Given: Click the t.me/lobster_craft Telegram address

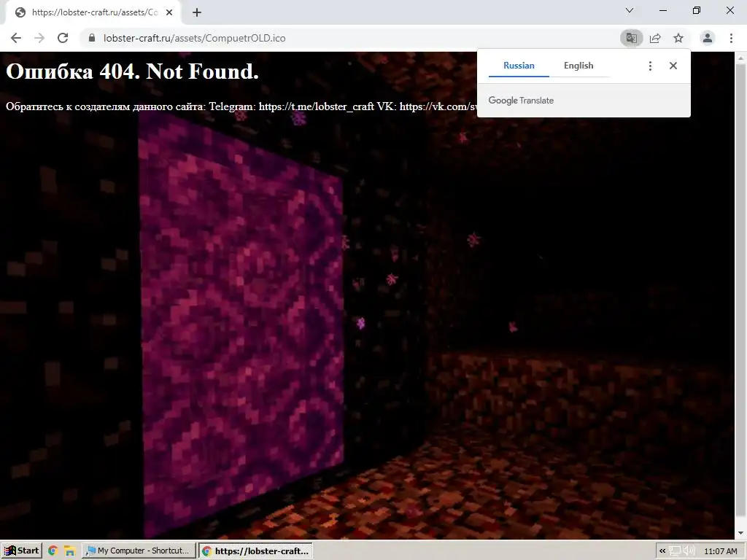Looking at the screenshot, I should pos(317,106).
